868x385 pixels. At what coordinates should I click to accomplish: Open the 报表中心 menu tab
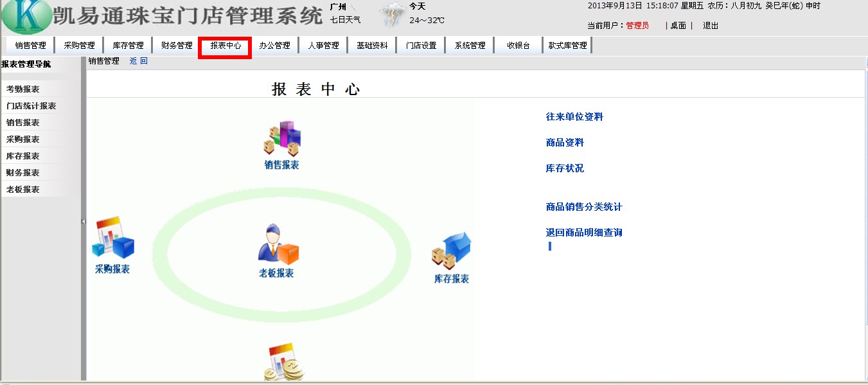click(x=225, y=46)
